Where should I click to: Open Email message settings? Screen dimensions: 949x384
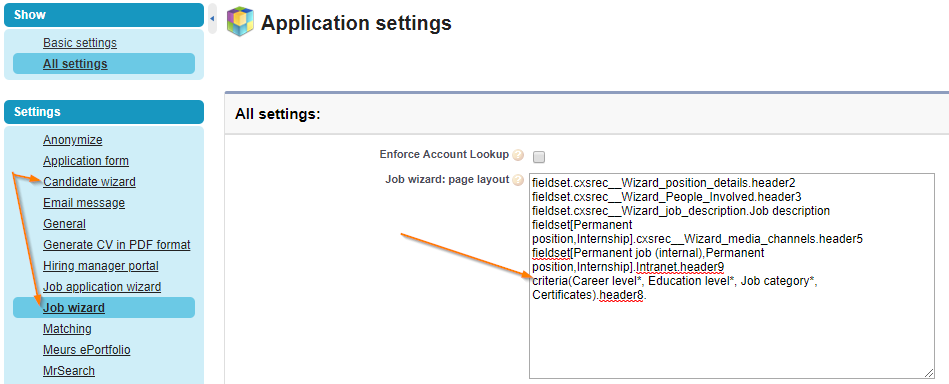tap(84, 203)
